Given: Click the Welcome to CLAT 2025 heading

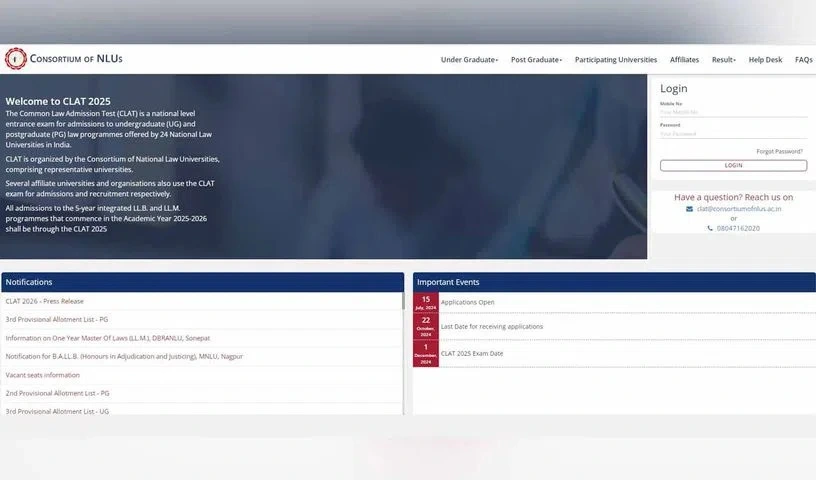Looking at the screenshot, I should (58, 102).
